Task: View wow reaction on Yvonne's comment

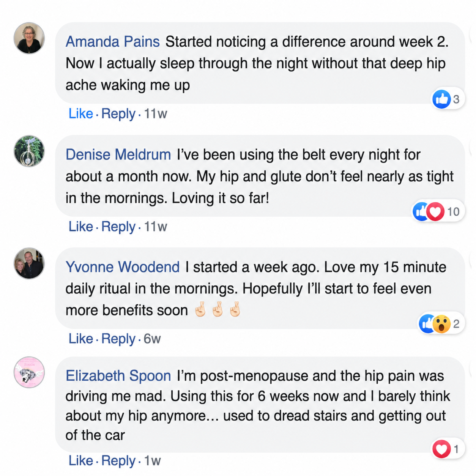Action: (441, 324)
